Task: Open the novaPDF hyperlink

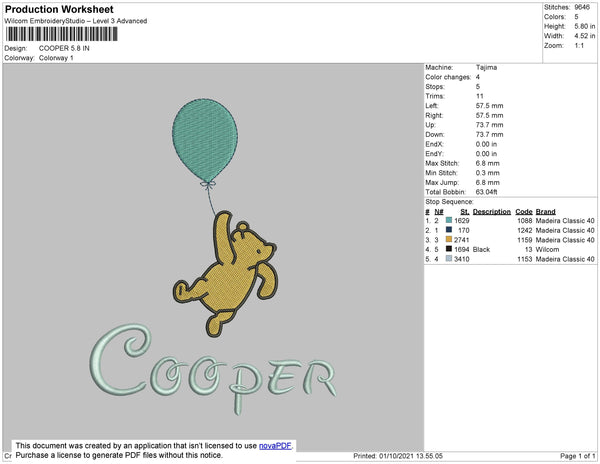Action: [275, 446]
